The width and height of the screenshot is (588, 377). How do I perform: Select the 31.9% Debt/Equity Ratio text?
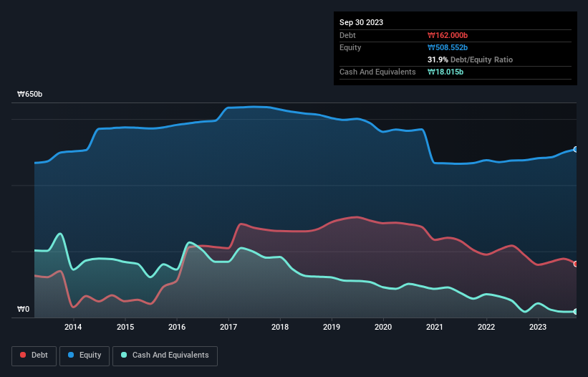[470, 59]
